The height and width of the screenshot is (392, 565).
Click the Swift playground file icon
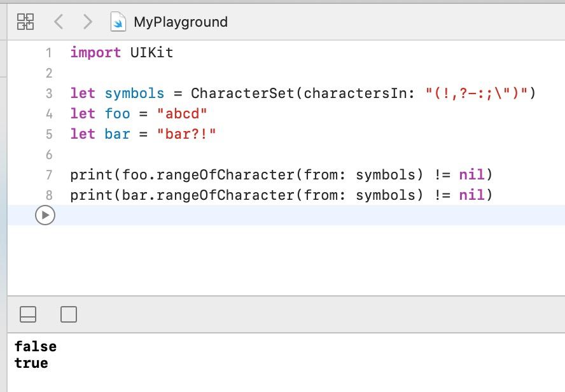tap(118, 22)
